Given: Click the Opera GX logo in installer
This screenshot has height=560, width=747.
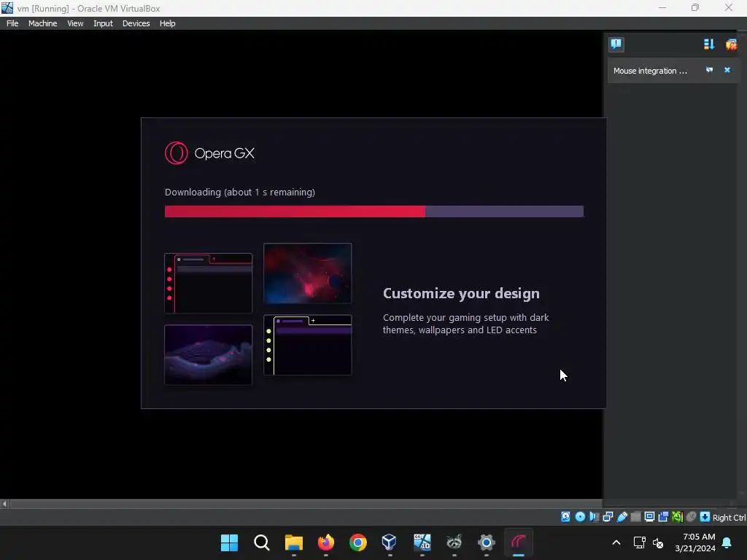Looking at the screenshot, I should [209, 153].
